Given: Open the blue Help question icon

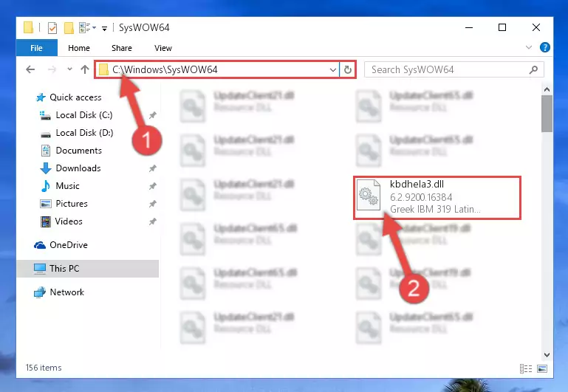Looking at the screenshot, I should tap(545, 47).
